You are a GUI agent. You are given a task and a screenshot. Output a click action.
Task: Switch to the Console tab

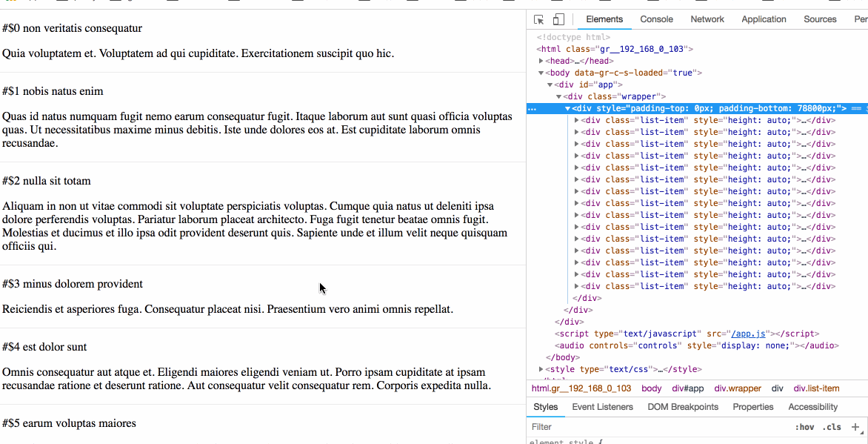click(x=656, y=19)
